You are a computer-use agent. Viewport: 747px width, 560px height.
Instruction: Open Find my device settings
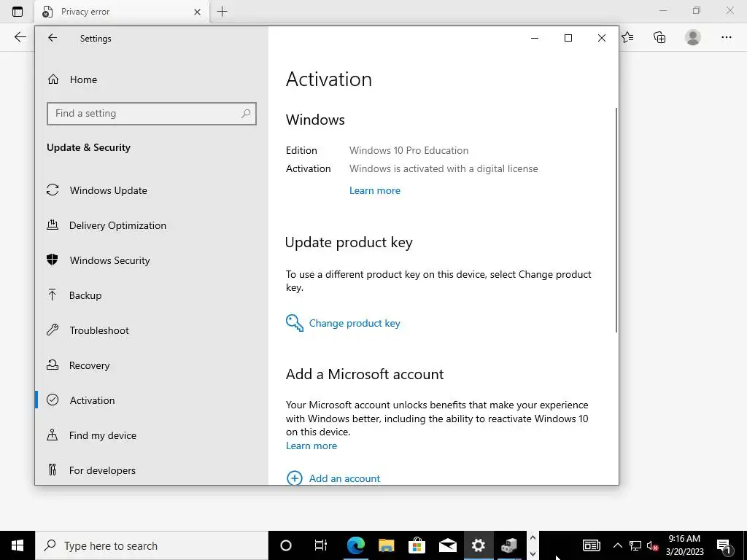102,435
